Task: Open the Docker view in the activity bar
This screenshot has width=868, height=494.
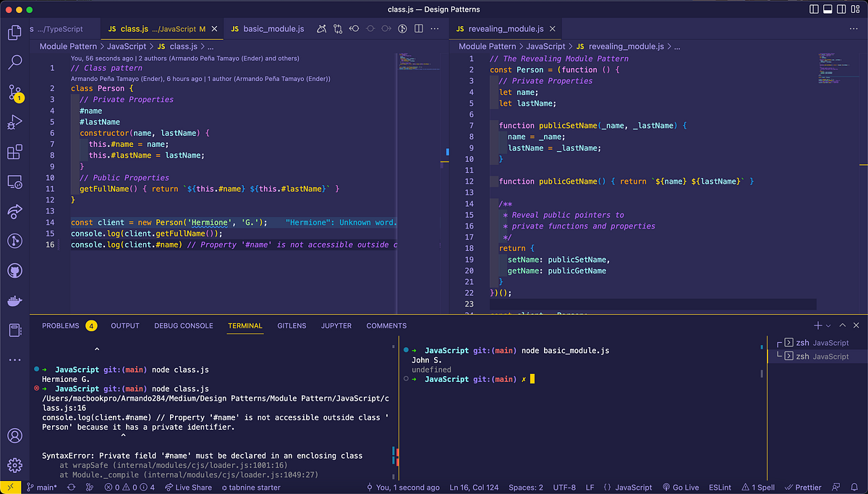Action: coord(14,301)
